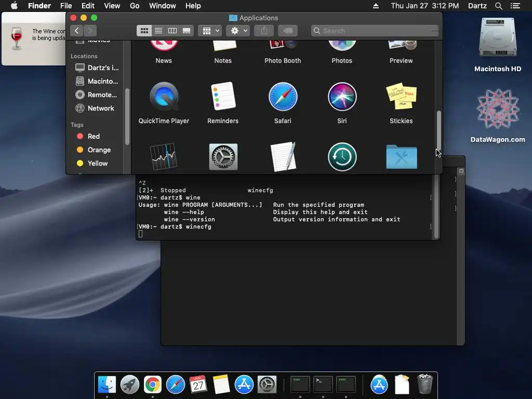
Task: Filter by the Red tag
Action: pyautogui.click(x=88, y=137)
